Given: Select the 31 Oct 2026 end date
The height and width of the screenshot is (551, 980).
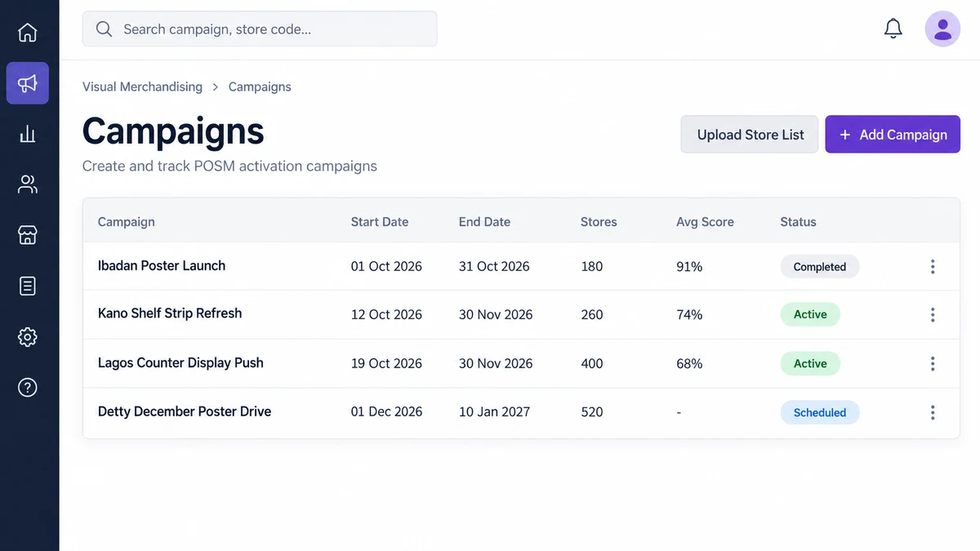Looking at the screenshot, I should 494,266.
